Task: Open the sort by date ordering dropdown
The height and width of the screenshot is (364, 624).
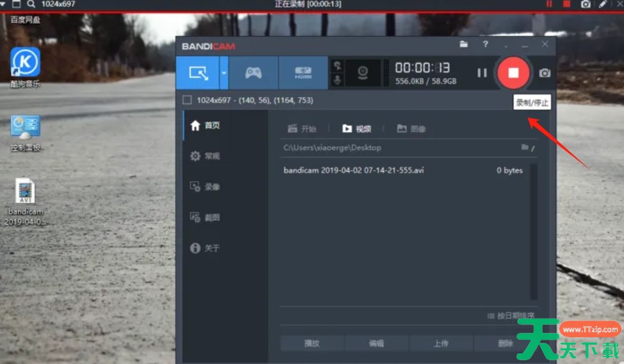Action: point(510,315)
